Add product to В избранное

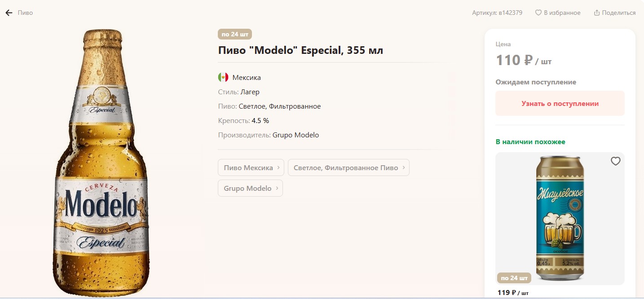(562, 13)
